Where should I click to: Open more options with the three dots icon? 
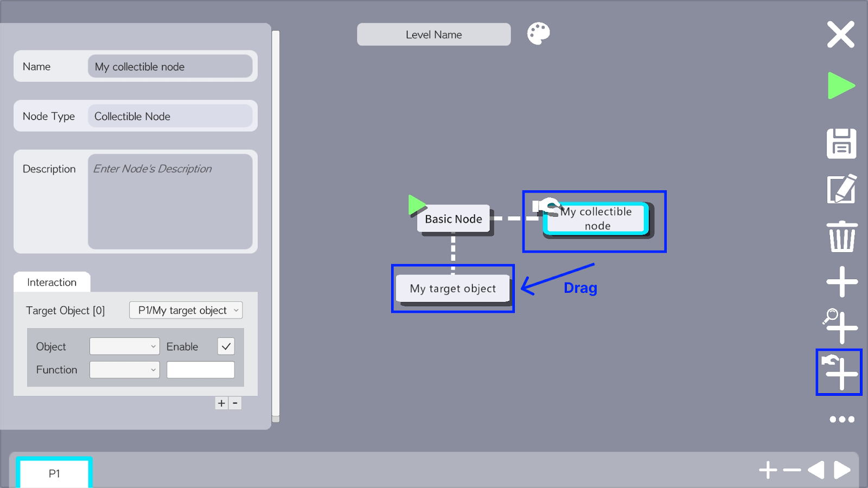(842, 419)
